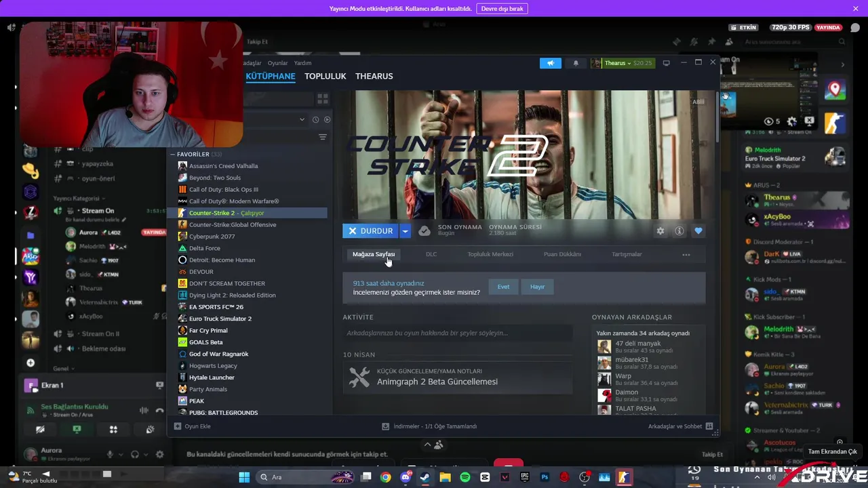The height and width of the screenshot is (488, 868).
Task: Select PEAK in the library list
Action: 248,401
